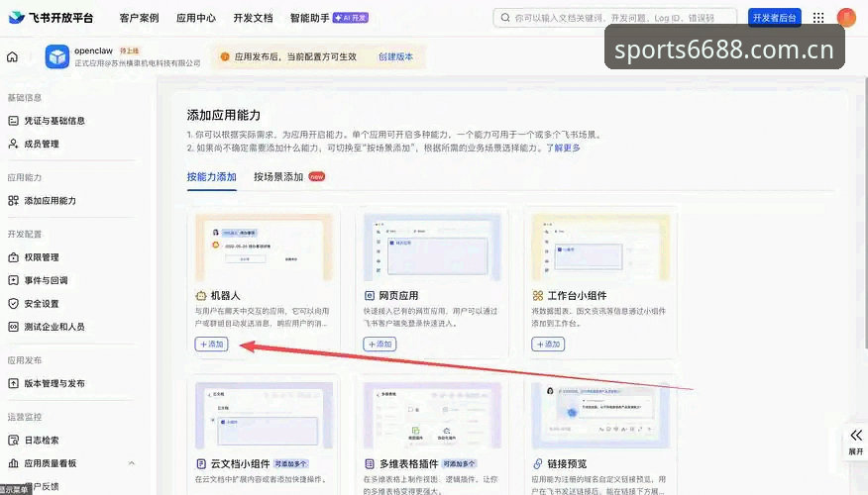Go to home via house icon

[12, 56]
